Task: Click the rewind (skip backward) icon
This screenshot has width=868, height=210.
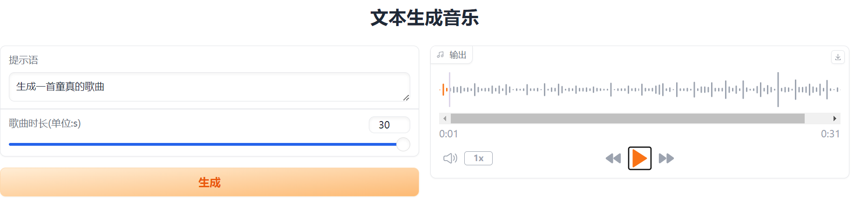Action: pos(613,158)
